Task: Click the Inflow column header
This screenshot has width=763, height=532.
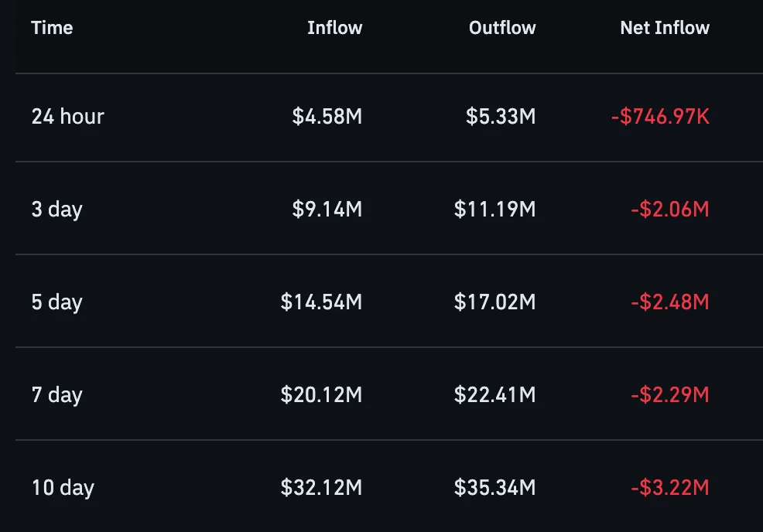Action: pyautogui.click(x=335, y=28)
